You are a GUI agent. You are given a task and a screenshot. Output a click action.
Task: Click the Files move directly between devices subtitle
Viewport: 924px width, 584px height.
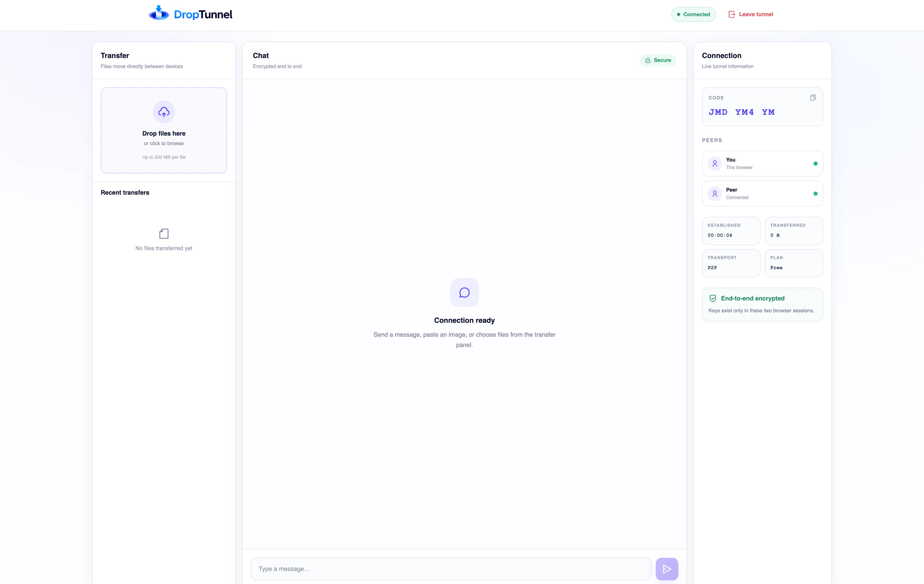tap(142, 66)
